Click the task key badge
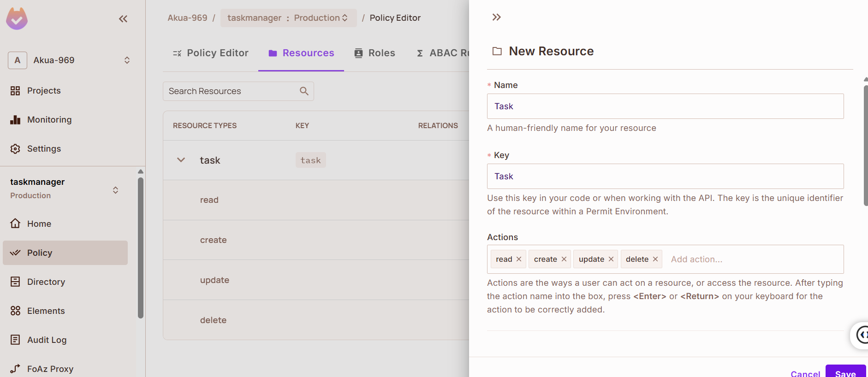 [311, 160]
